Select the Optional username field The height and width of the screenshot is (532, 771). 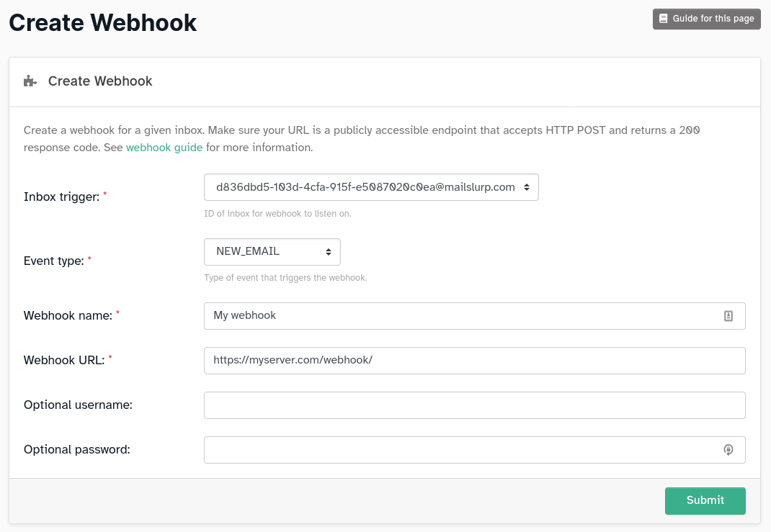tap(474, 405)
